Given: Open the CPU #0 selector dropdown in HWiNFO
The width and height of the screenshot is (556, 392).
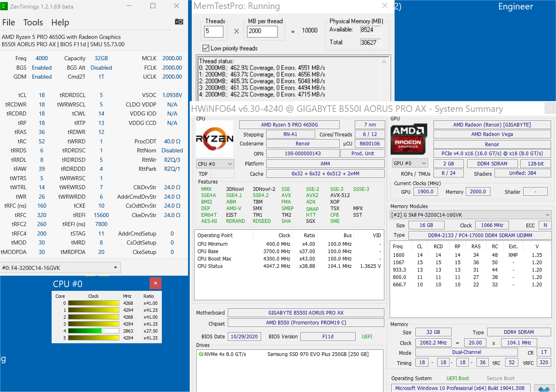Looking at the screenshot, I should (x=215, y=164).
